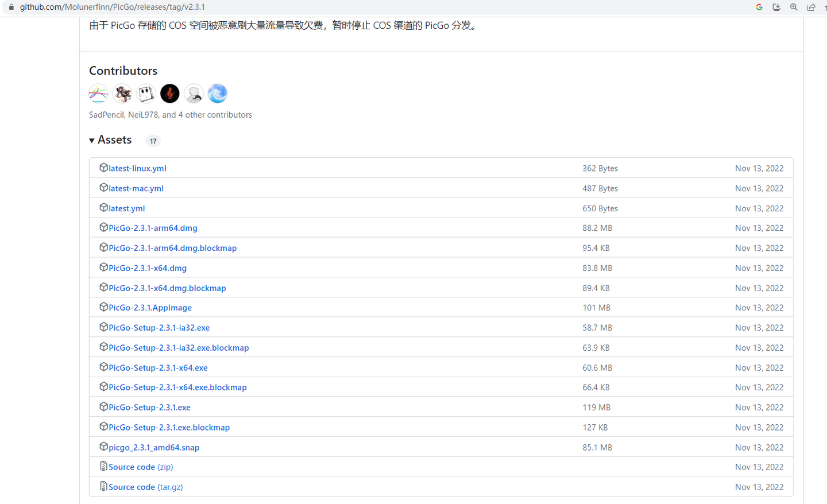This screenshot has height=504, width=827.
Task: Download PicGo-Setup-2.3.1-x64.exe
Action: click(157, 367)
